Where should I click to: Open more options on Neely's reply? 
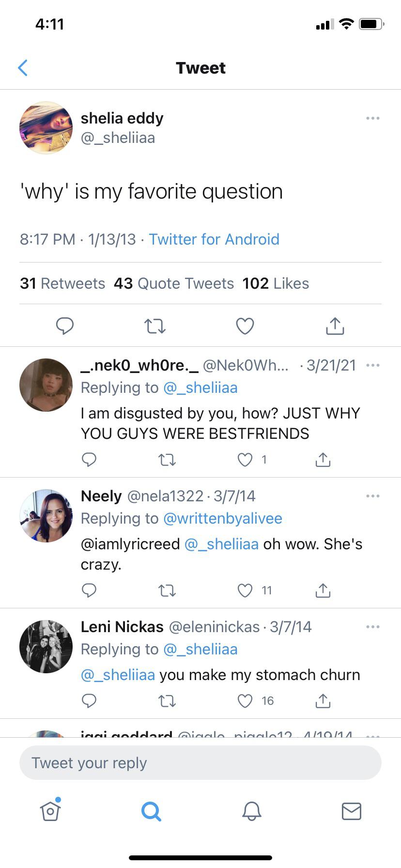372,496
